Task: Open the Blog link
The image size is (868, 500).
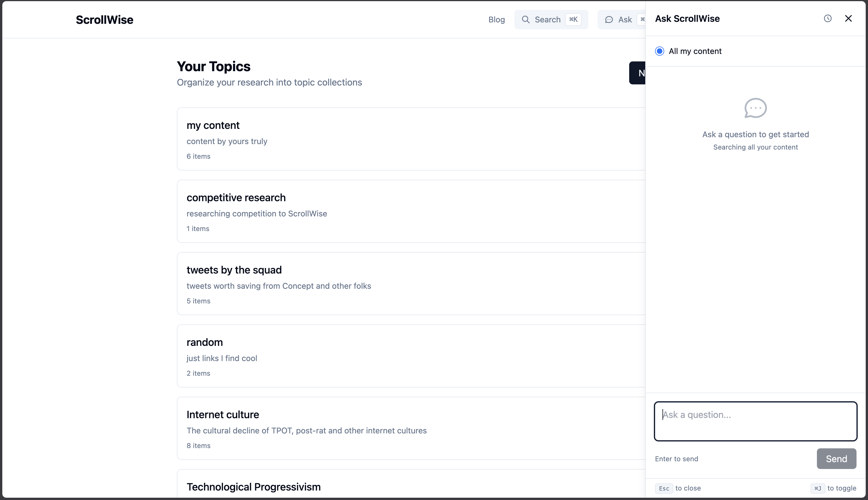Action: tap(496, 20)
